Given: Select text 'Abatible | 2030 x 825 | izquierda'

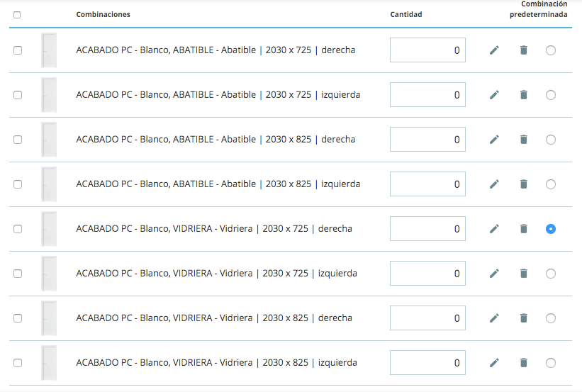Looking at the screenshot, I should tap(291, 184).
